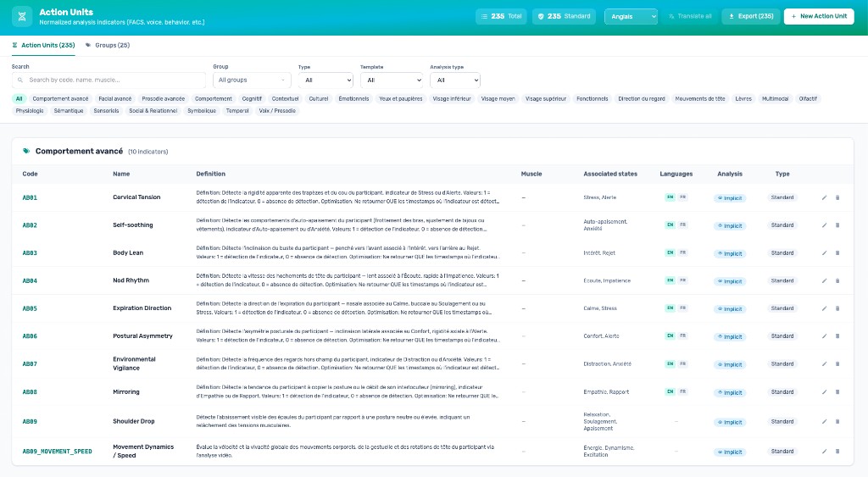Filter by Yeux et paupières chip

tap(401, 99)
